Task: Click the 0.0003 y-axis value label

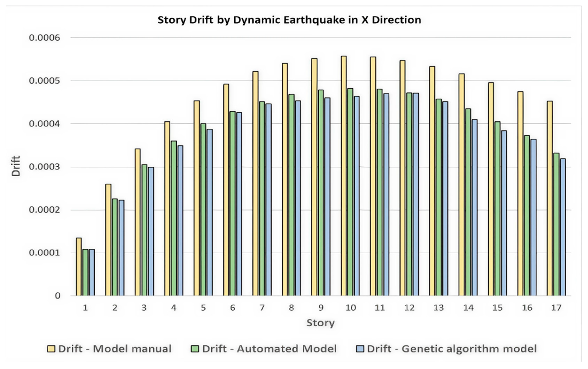Action: point(44,167)
